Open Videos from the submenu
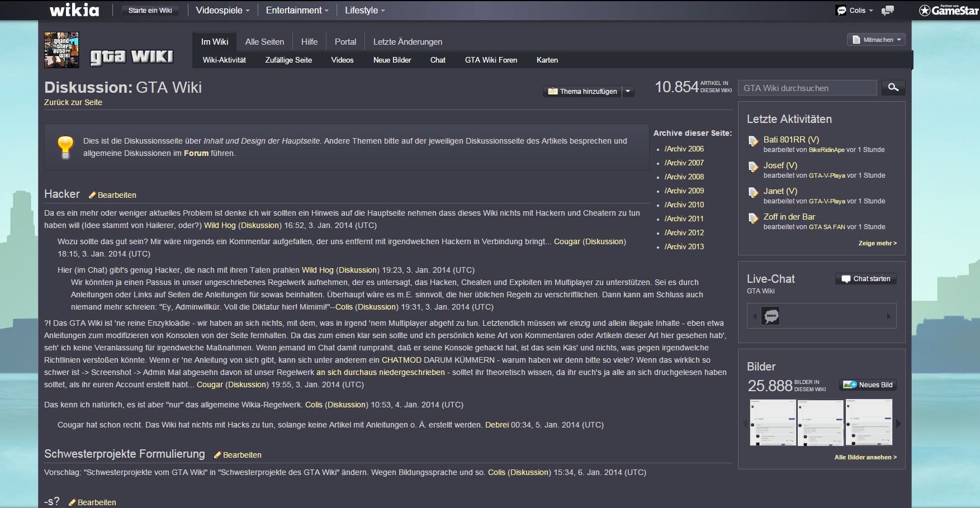The height and width of the screenshot is (508, 980). pos(342,60)
